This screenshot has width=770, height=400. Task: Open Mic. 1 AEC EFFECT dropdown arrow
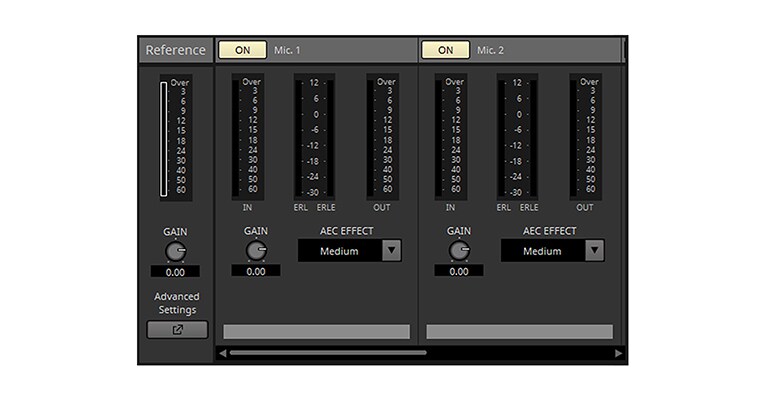coord(391,251)
